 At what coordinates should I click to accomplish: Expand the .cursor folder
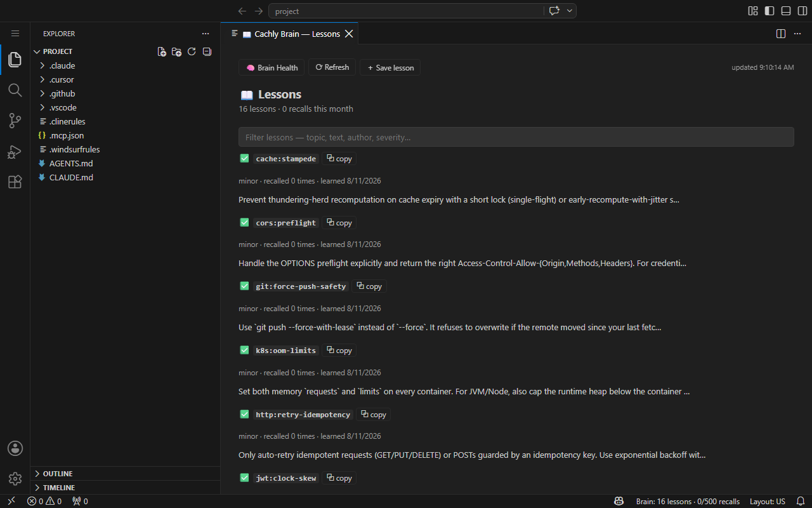tap(125, 79)
